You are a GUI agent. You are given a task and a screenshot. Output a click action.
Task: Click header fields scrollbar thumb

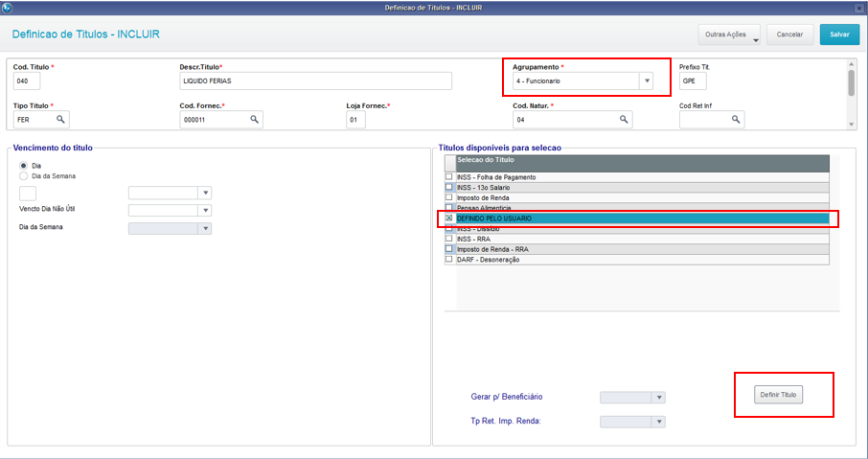coord(852,82)
